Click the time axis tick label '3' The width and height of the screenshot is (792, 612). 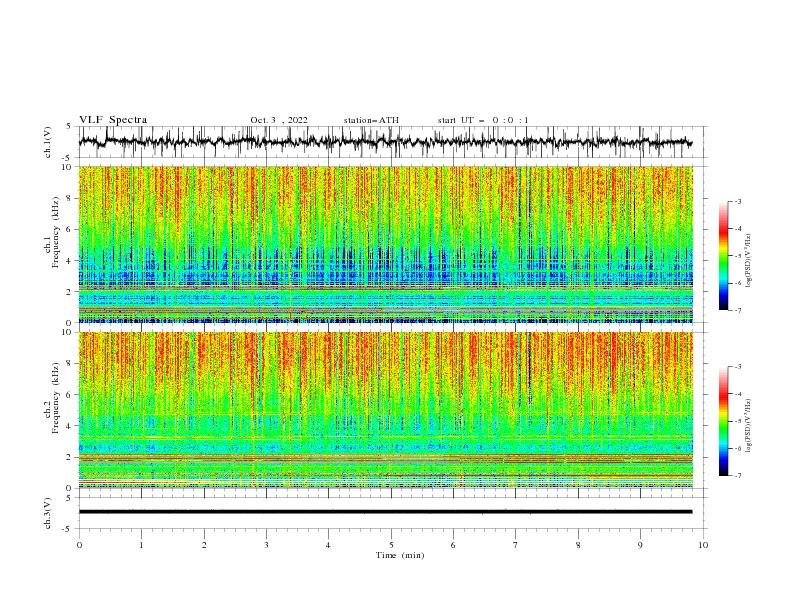tap(266, 545)
